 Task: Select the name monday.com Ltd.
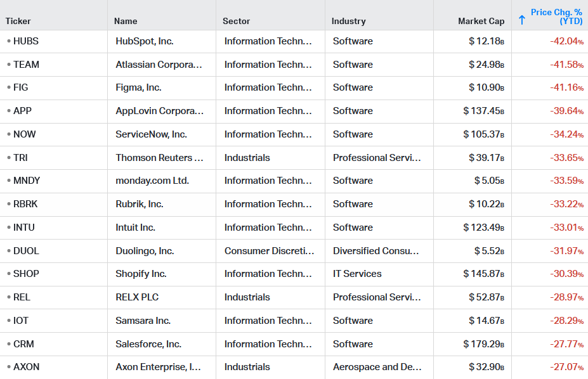pos(152,181)
